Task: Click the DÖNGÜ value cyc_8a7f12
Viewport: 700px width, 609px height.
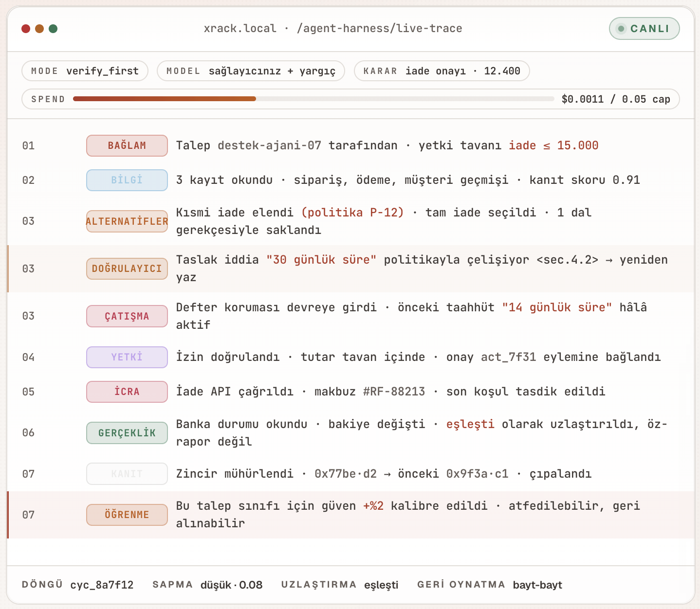Action: (102, 585)
